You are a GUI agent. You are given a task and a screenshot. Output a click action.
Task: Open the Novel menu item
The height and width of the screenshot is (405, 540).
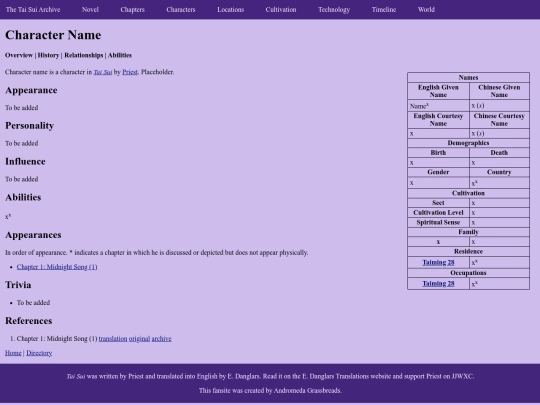point(90,10)
